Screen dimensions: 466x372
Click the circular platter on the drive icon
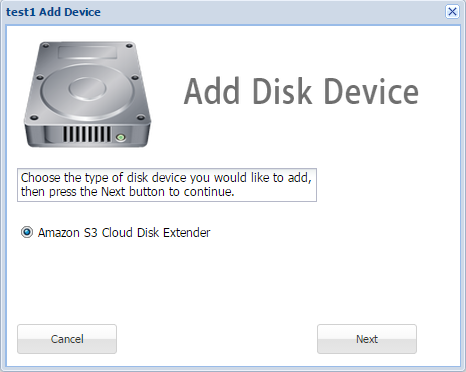(87, 90)
